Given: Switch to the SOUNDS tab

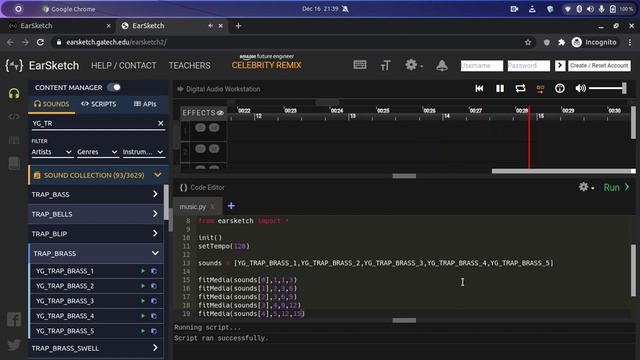Looking at the screenshot, I should coord(51,104).
